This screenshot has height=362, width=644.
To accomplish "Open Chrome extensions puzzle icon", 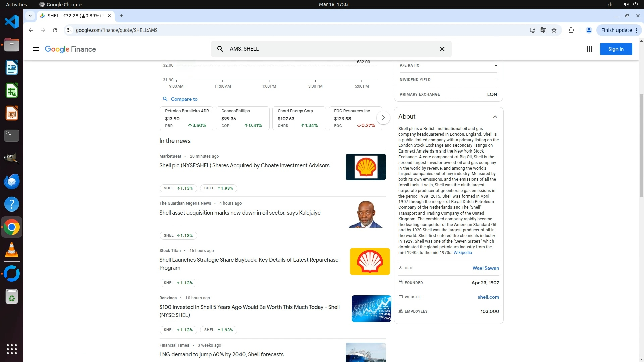I will click(x=571, y=30).
